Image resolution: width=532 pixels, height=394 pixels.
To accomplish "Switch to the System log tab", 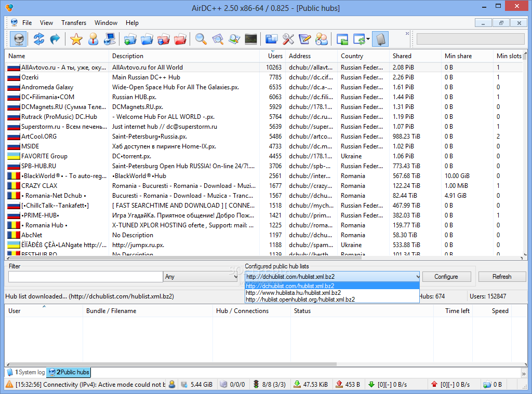I will [x=26, y=372].
